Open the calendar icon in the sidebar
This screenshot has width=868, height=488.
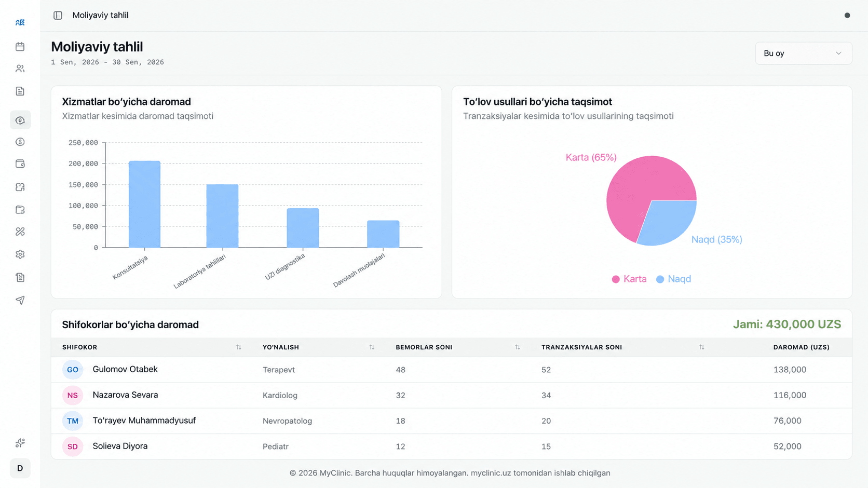(x=20, y=47)
